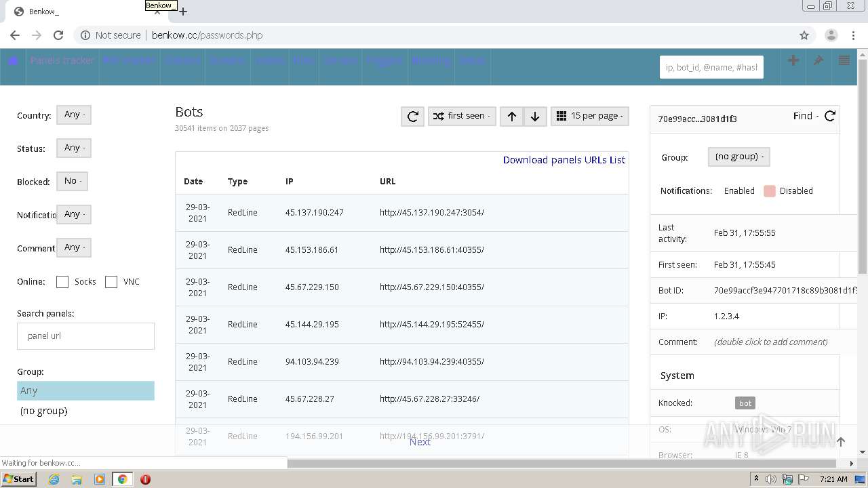Image resolution: width=868 pixels, height=488 pixels.
Task: Enable the Socks checkbox
Action: point(62,282)
